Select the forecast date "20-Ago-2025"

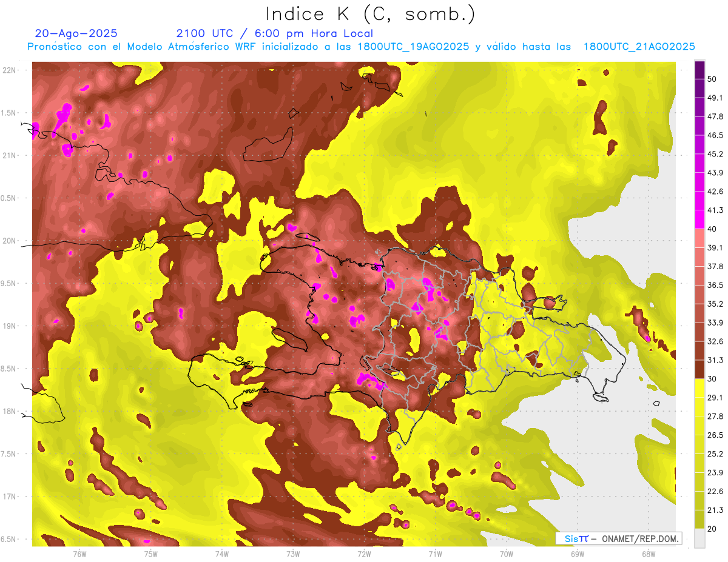pos(76,33)
